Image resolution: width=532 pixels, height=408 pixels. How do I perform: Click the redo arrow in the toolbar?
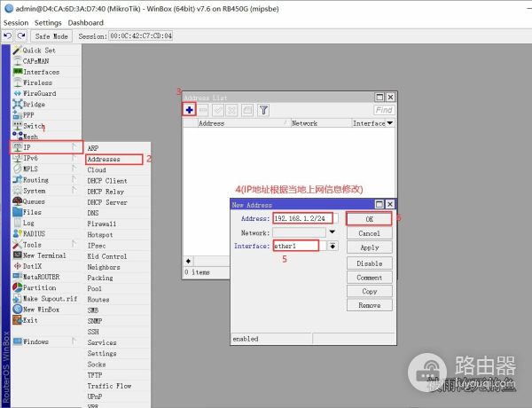[x=20, y=36]
